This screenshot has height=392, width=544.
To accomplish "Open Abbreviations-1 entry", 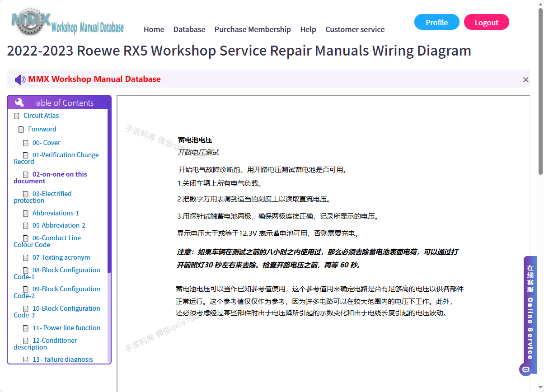I will pyautogui.click(x=56, y=213).
